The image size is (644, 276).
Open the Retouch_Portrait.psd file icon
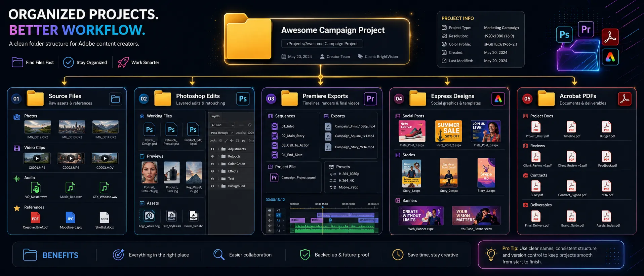[171, 130]
